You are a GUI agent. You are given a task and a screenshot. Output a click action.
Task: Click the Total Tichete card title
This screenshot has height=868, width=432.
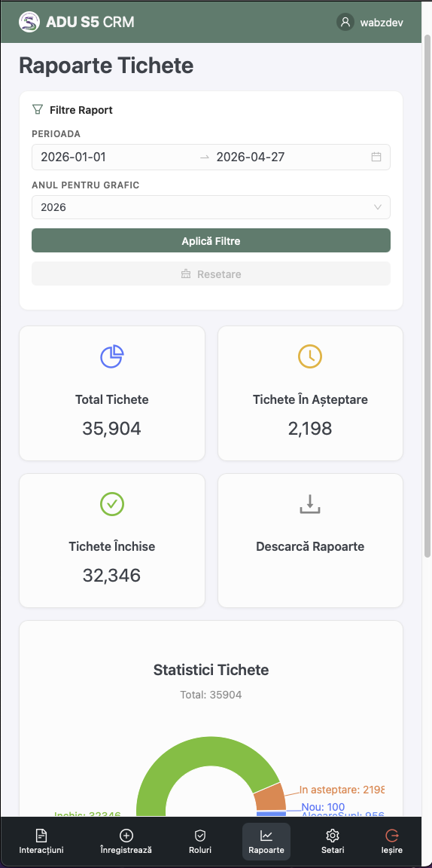pyautogui.click(x=111, y=399)
